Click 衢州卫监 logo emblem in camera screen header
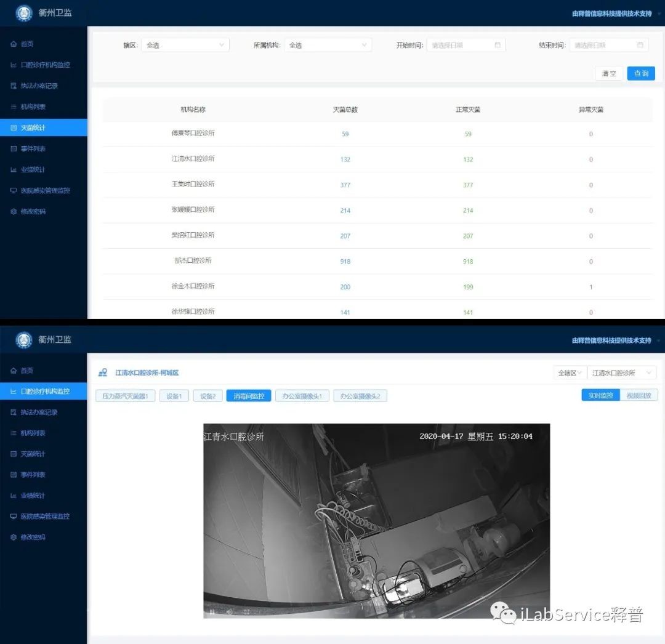Viewport: 665px width, 644px height. 24,340
